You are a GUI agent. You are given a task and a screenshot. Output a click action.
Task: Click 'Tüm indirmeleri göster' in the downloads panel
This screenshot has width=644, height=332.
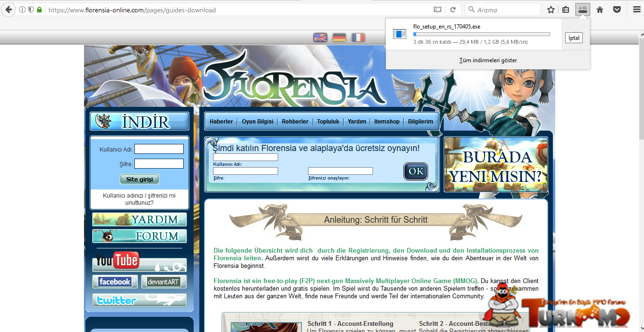tap(488, 60)
